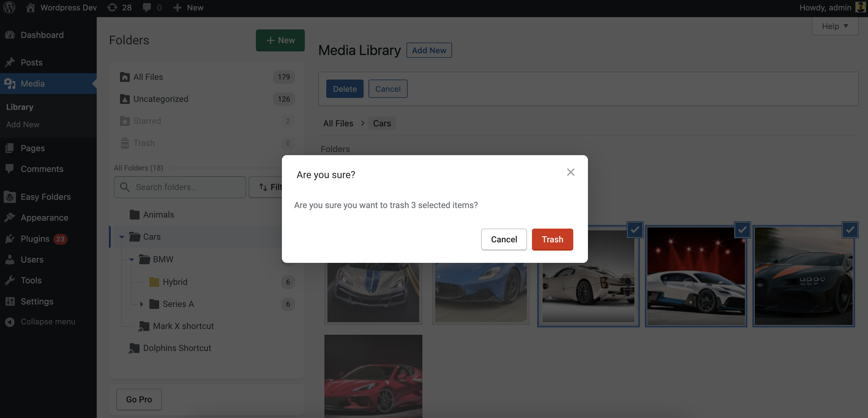
Task: Click the green New folder button
Action: [280, 40]
